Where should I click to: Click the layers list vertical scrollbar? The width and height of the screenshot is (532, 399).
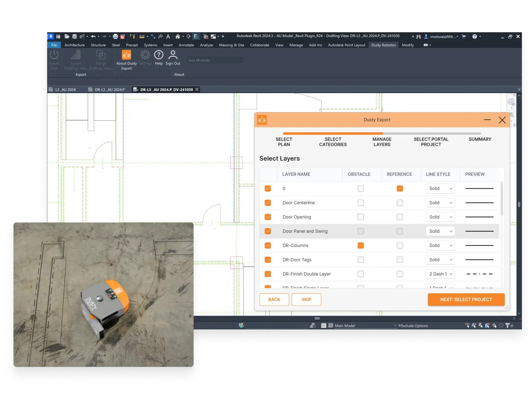pyautogui.click(x=502, y=199)
